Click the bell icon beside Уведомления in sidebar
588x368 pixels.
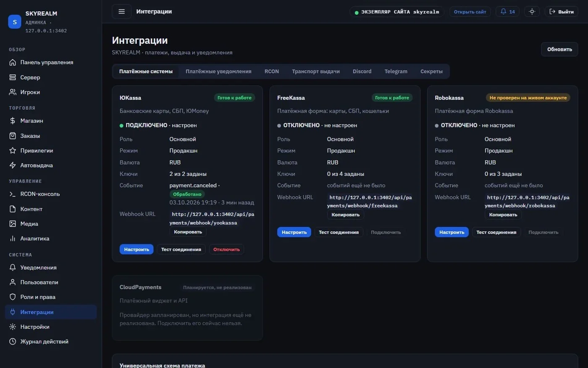coord(13,267)
